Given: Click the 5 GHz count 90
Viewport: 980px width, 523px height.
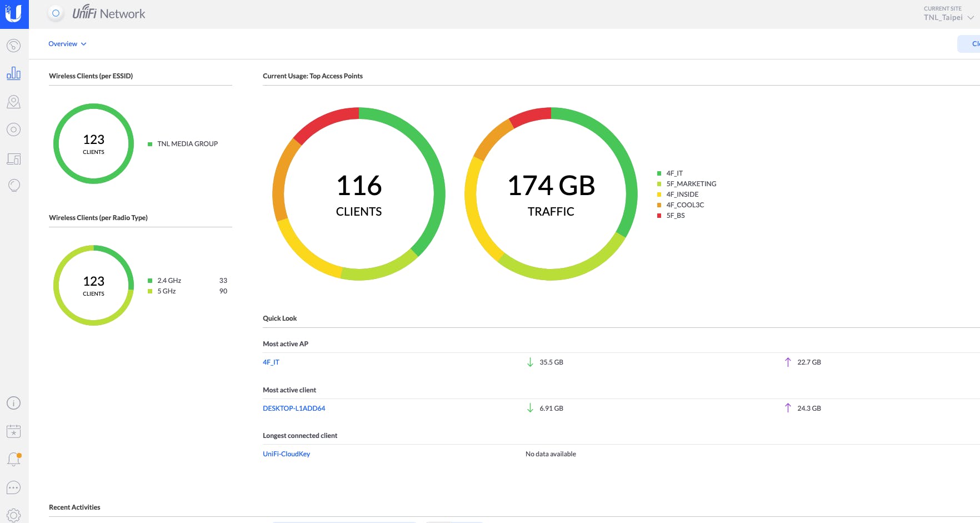Looking at the screenshot, I should [x=223, y=291].
